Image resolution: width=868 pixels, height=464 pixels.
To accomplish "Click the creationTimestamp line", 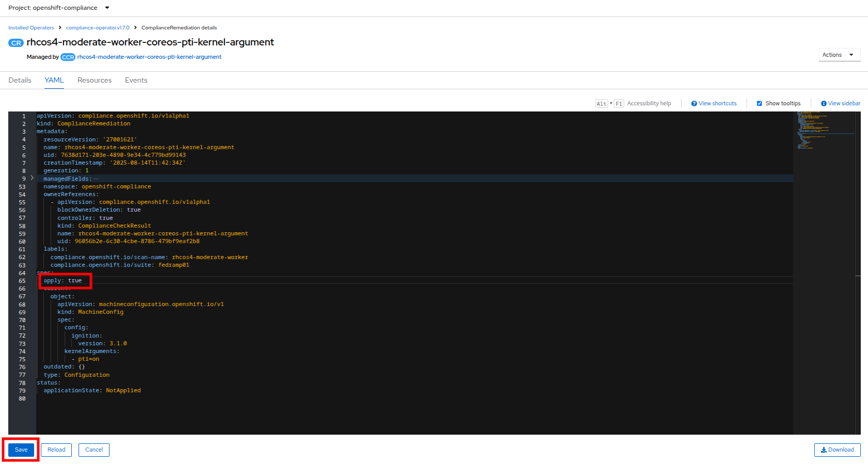I will 114,163.
